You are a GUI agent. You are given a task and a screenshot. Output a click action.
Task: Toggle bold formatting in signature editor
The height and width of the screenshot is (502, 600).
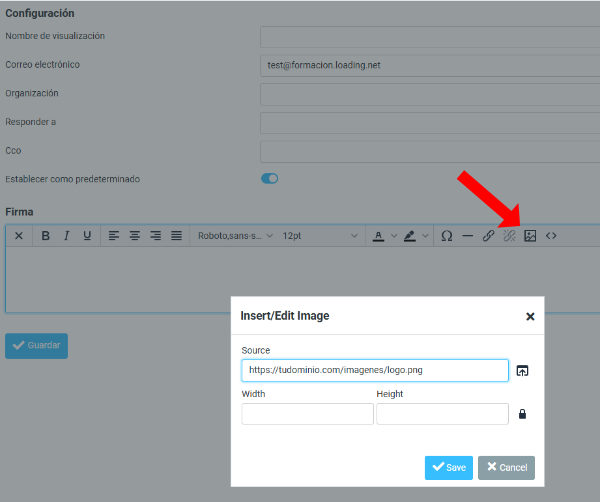[x=45, y=236]
